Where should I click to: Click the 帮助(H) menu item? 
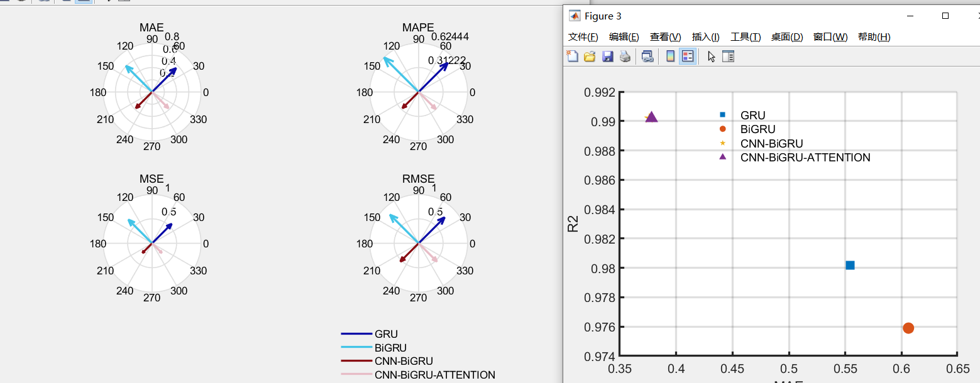tap(874, 37)
